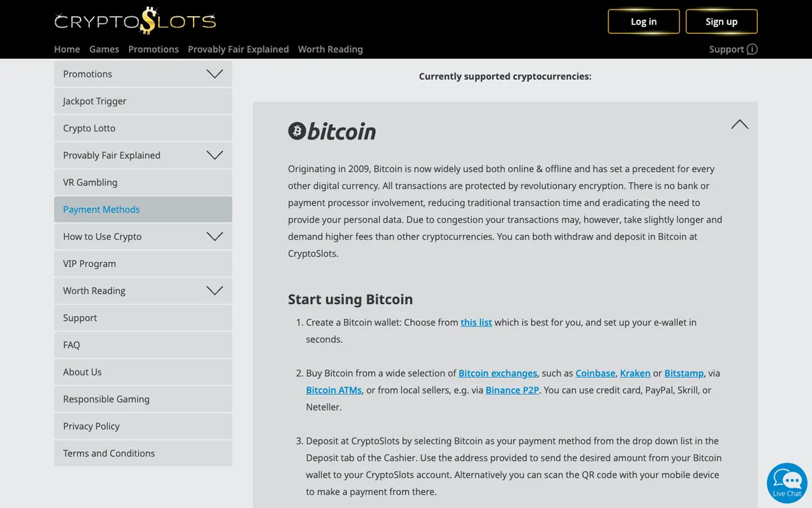The image size is (812, 508).
Task: Open VIP Program sidebar item
Action: pyautogui.click(x=143, y=263)
